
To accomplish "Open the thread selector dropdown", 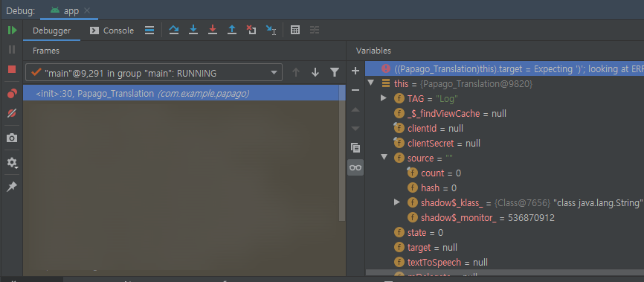I will pos(154,72).
